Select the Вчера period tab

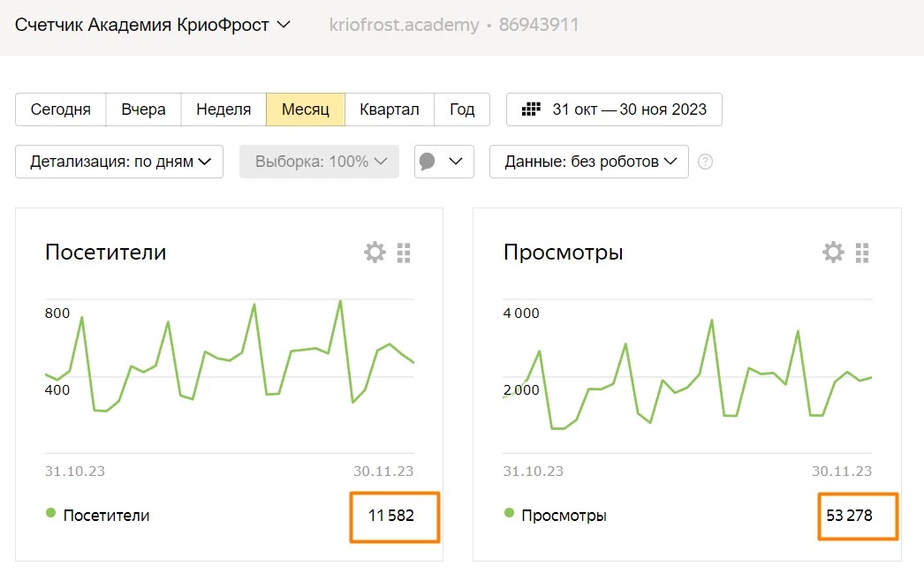click(x=143, y=109)
